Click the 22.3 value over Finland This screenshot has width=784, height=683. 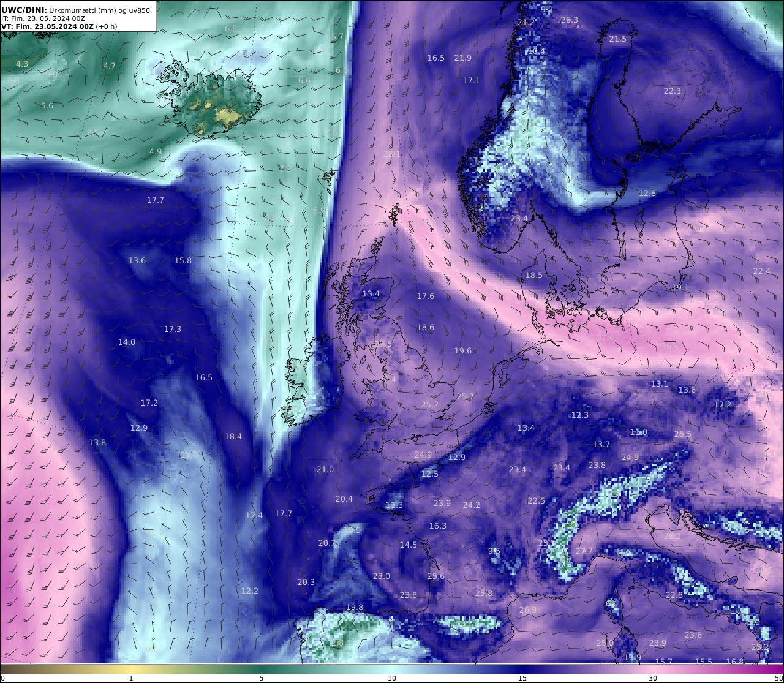click(673, 91)
